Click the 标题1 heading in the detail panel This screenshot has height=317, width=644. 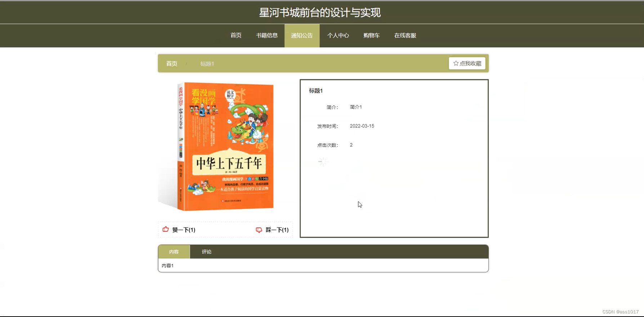316,91
